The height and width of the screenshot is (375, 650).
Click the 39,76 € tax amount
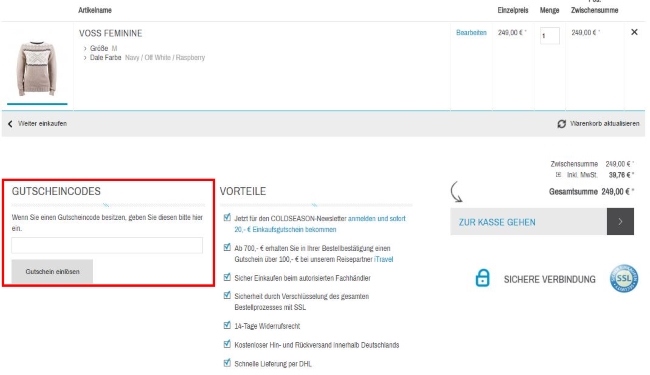[x=621, y=175]
